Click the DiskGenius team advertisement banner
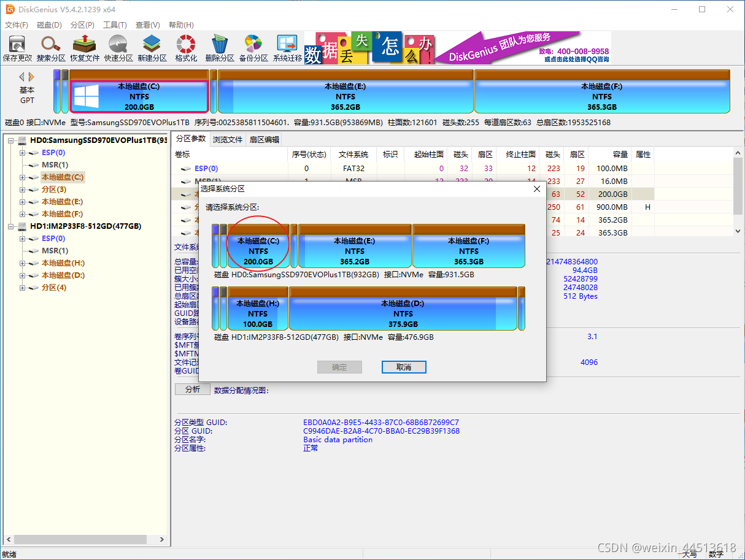 [x=458, y=48]
